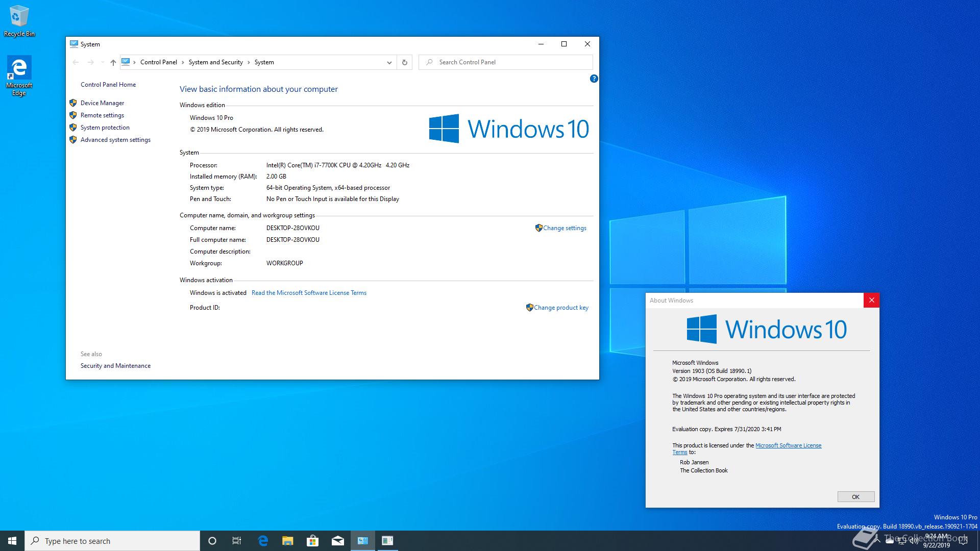Open Microsoft Software License Terms in About Windows
Viewport: 980px width, 551px height.
point(788,445)
